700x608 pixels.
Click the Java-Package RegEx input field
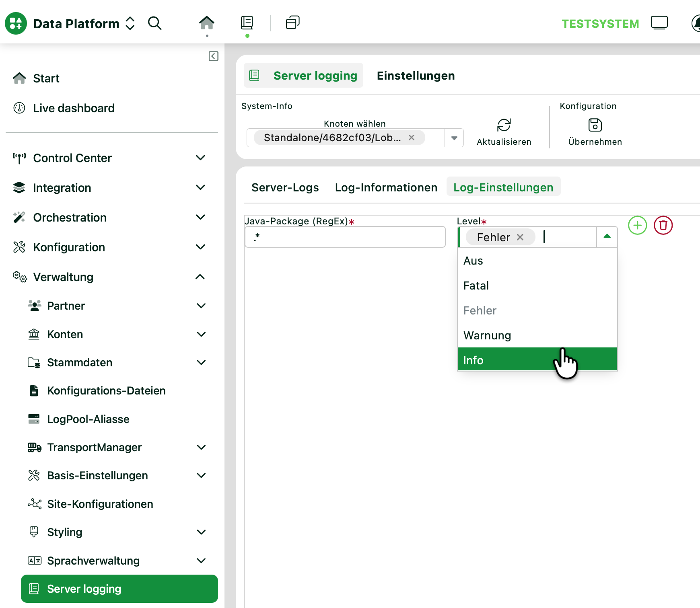345,237
